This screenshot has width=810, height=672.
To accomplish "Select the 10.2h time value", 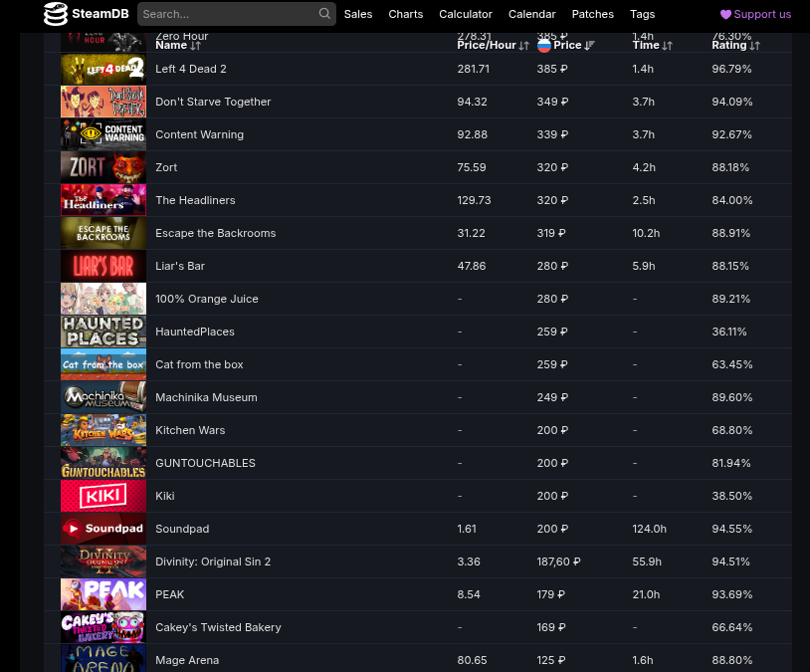I will point(646,233).
